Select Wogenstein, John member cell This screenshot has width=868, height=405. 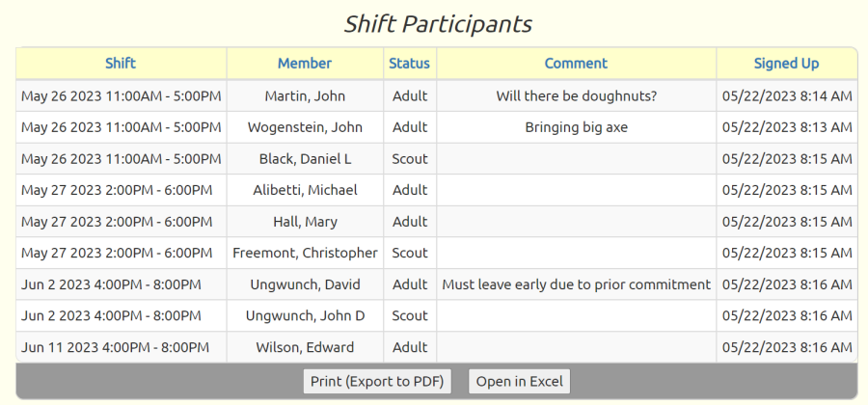pos(305,127)
